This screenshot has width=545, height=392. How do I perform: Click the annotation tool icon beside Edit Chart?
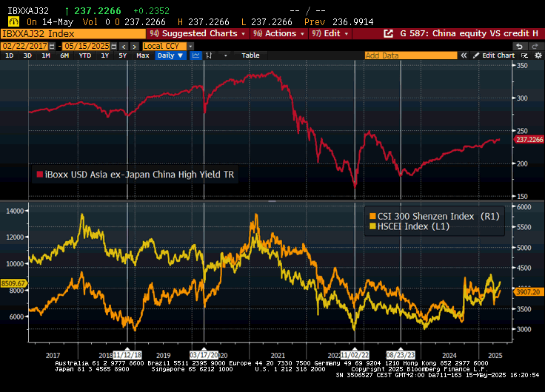525,55
